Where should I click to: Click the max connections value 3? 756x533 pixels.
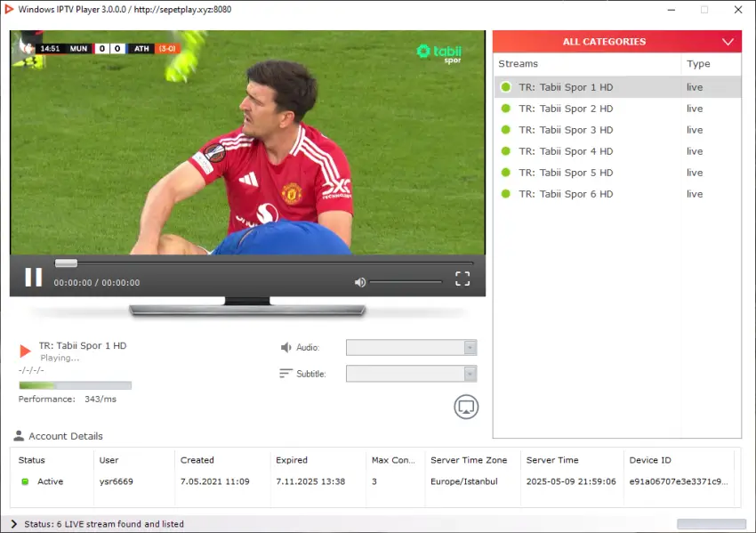(374, 481)
